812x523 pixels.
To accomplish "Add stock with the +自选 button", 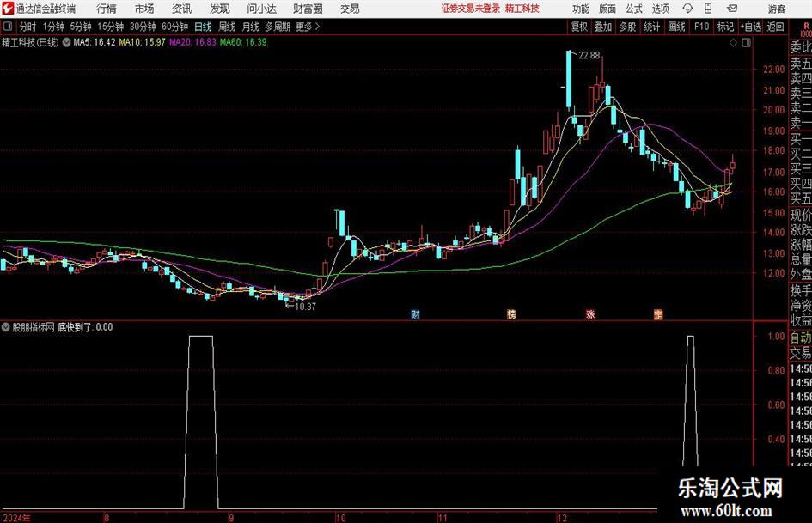I will point(751,27).
